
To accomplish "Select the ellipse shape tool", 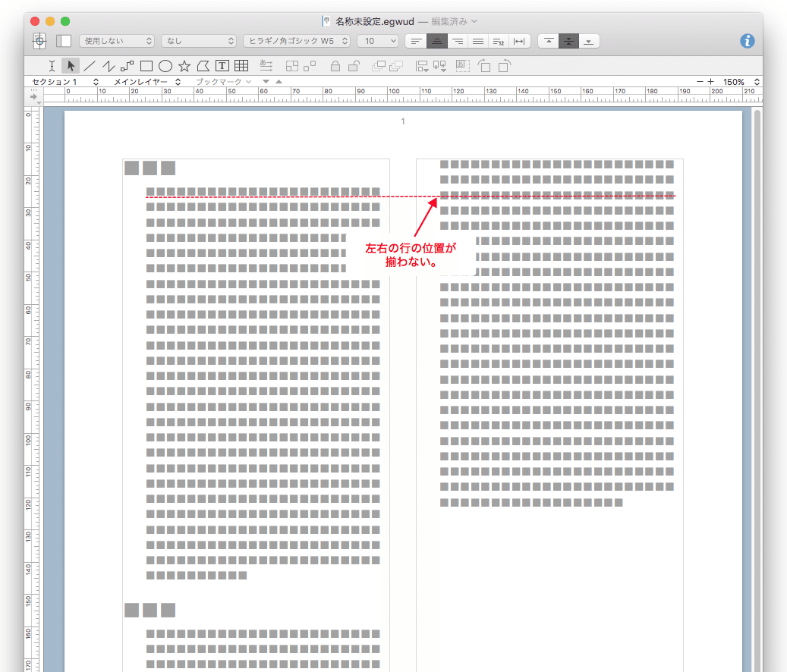I will (165, 66).
